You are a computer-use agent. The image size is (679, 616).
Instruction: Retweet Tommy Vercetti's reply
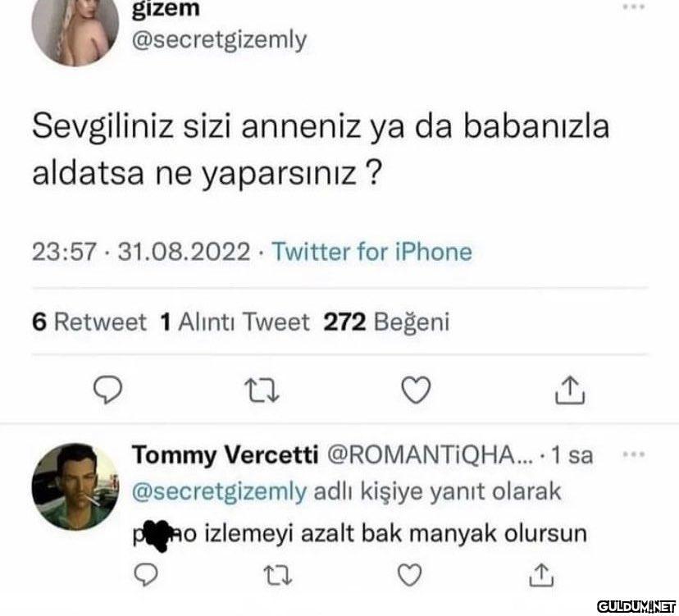[280, 572]
